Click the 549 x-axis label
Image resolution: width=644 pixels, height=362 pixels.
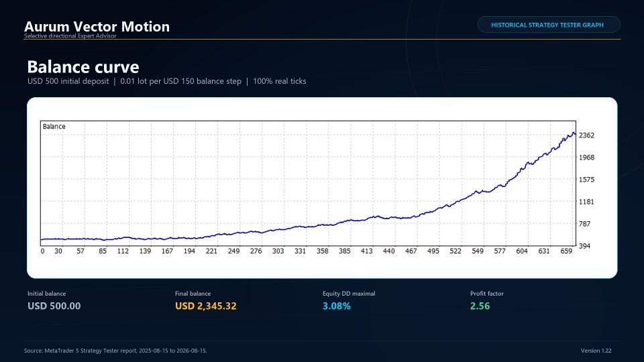coord(478,251)
